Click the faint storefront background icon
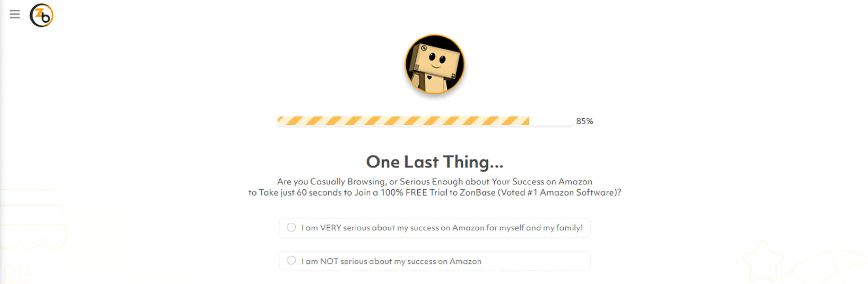The height and width of the screenshot is (284, 868). click(x=33, y=219)
